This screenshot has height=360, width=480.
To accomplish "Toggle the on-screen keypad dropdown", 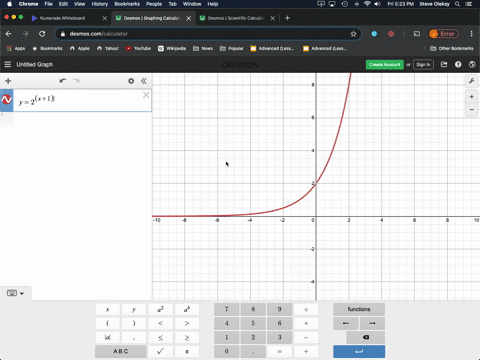I will click(x=15, y=293).
